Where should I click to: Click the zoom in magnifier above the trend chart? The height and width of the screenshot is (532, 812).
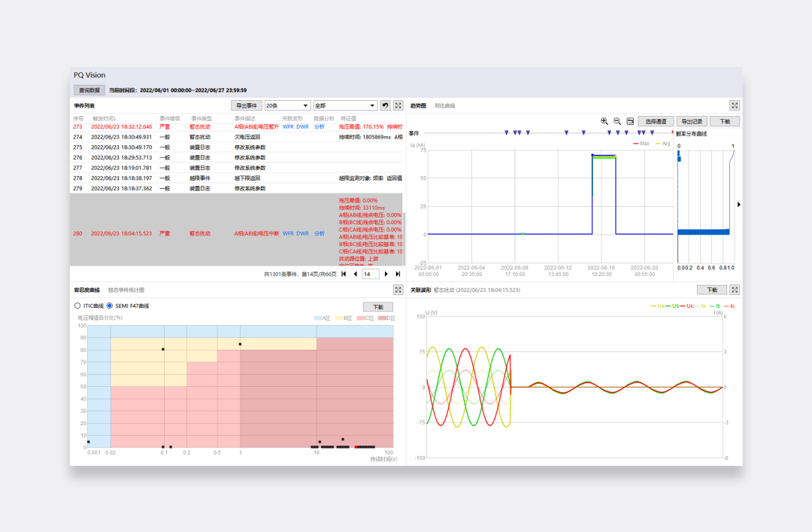[x=604, y=121]
